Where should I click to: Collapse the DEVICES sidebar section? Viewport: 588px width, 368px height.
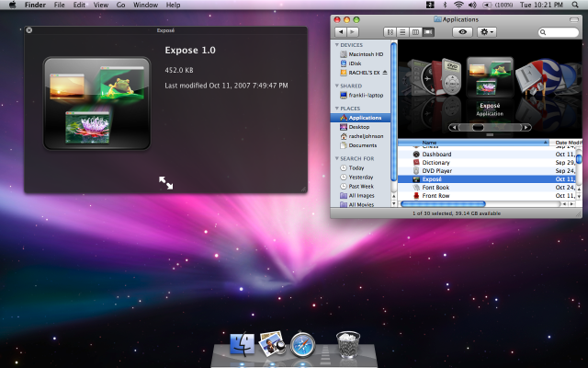[337, 45]
